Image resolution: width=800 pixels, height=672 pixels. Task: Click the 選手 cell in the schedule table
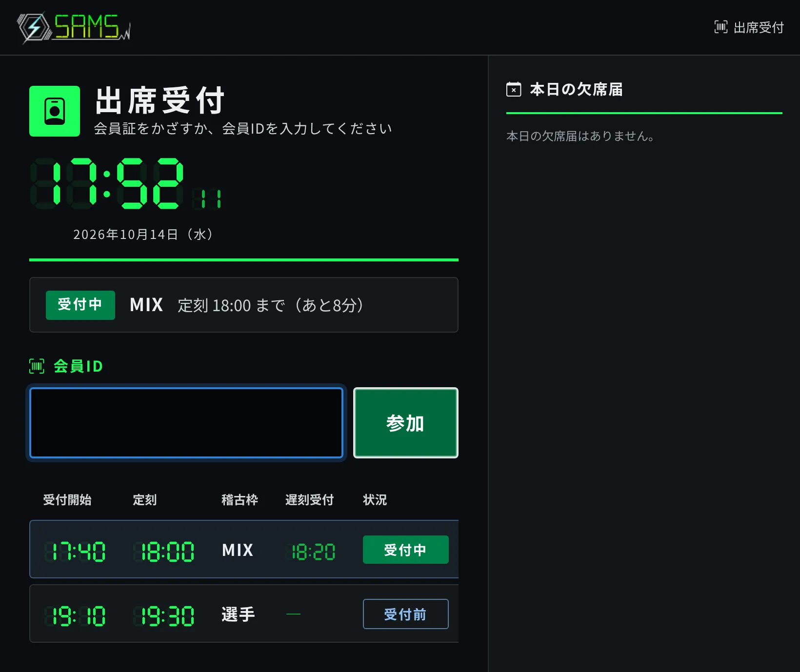(238, 614)
